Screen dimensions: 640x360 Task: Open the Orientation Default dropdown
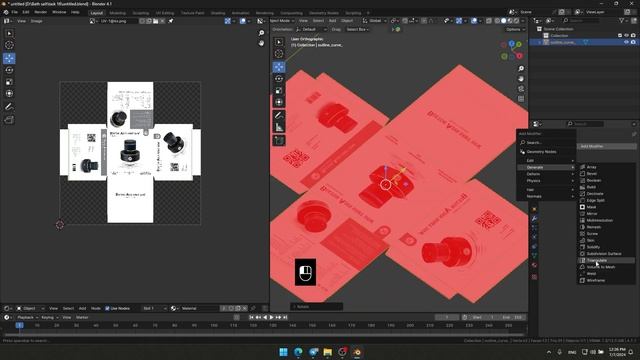click(311, 29)
